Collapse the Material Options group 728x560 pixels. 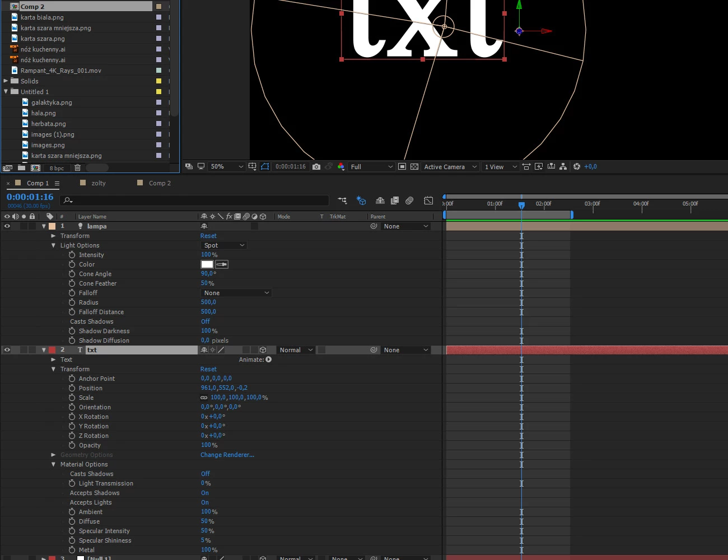tap(54, 464)
